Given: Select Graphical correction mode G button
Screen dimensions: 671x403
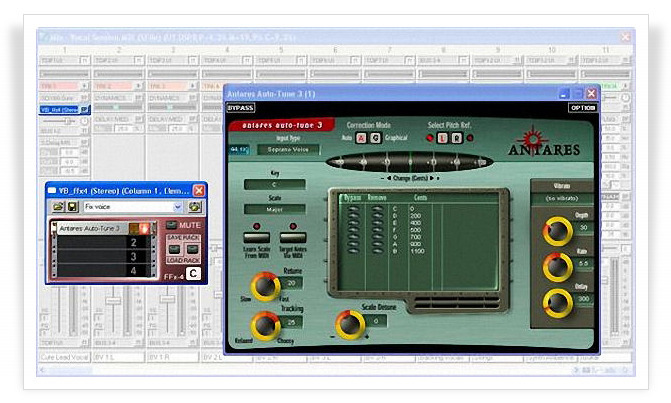Looking at the screenshot, I should 375,138.
